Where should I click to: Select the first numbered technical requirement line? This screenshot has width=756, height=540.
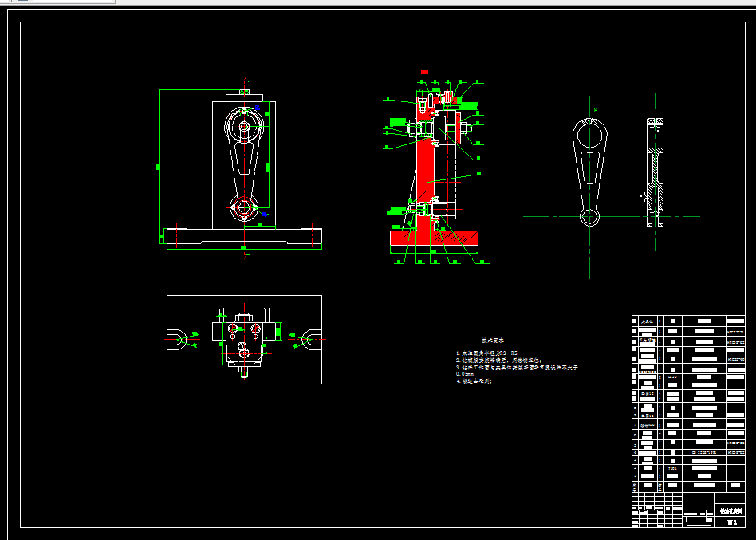tap(487, 353)
